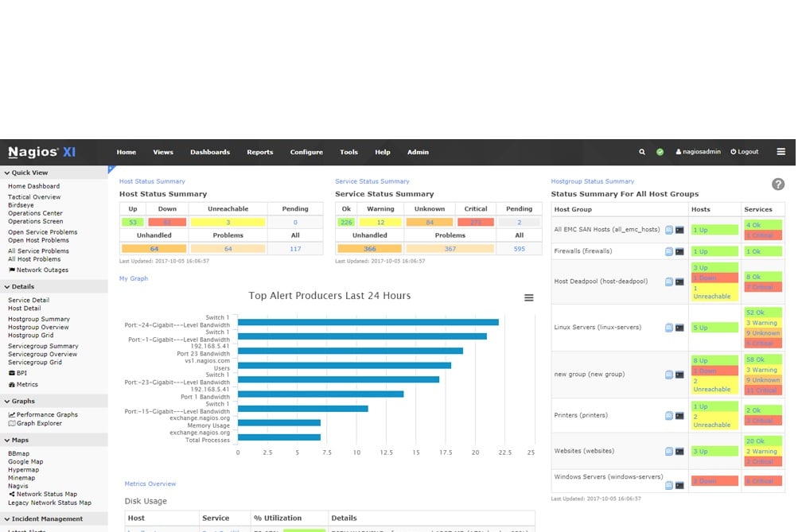Open the chart context menu icon

[529, 297]
